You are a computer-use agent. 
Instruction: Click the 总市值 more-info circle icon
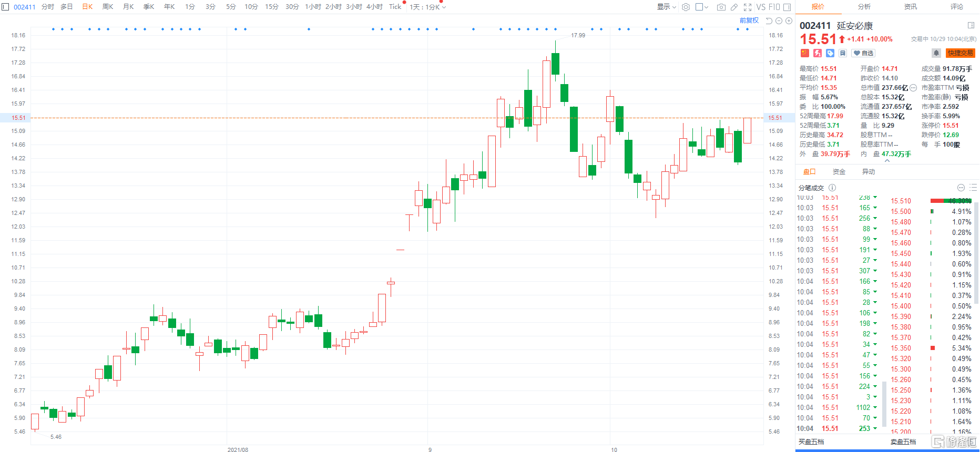click(913, 88)
